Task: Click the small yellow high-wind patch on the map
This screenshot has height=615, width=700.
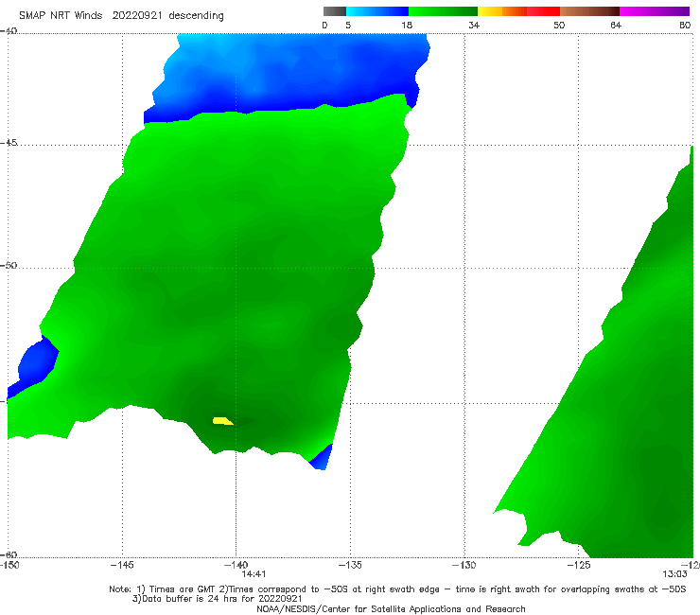Action: point(222,421)
